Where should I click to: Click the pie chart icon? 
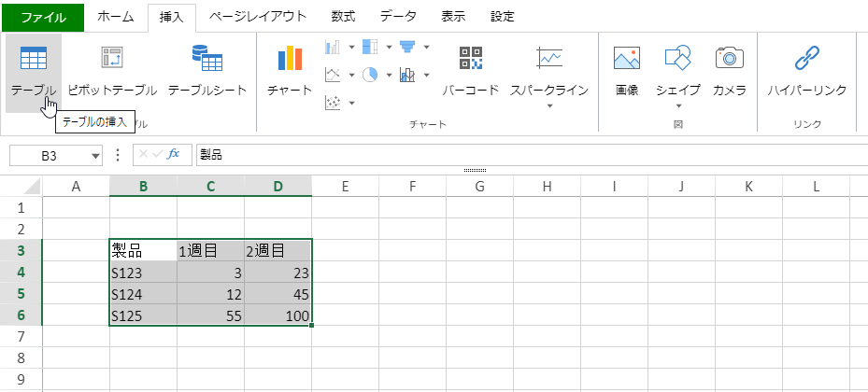point(369,75)
